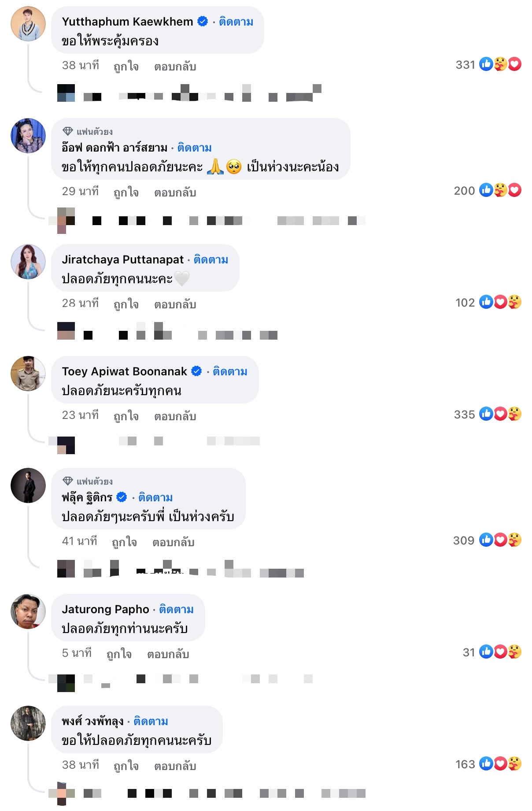532x811 pixels.
Task: Reply to Jiratchaya Puttanapat's comment
Action: (175, 304)
